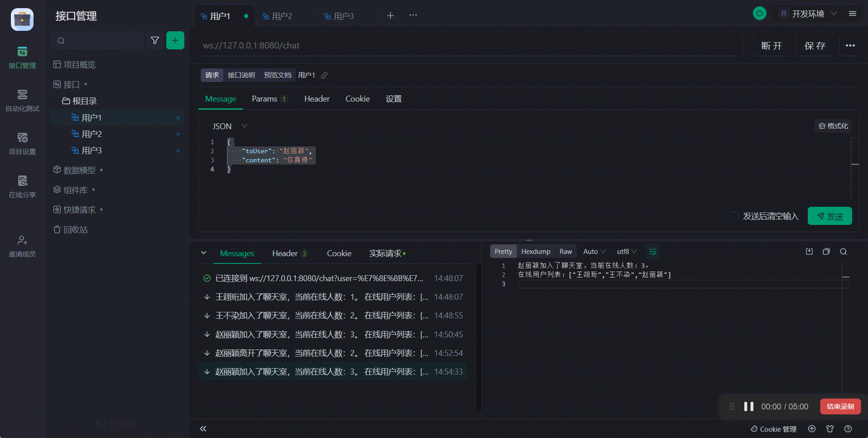Switch response view to Hexdump

(x=536, y=252)
